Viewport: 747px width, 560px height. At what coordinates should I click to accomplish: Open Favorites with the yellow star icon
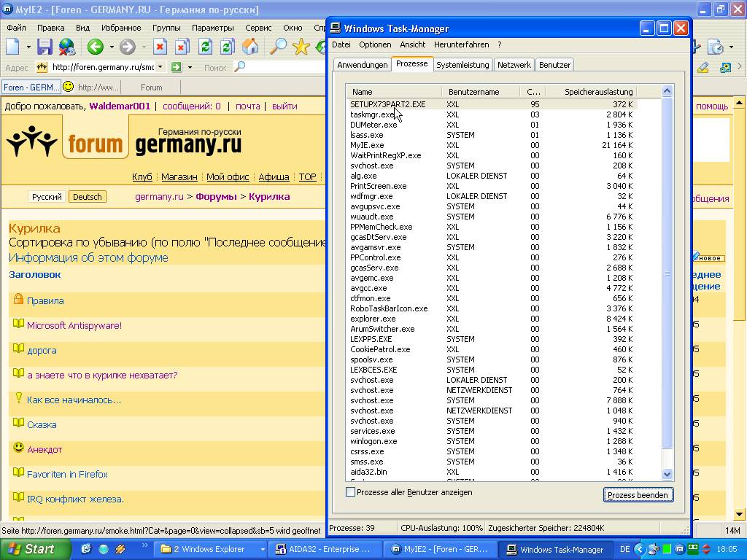pyautogui.click(x=301, y=47)
